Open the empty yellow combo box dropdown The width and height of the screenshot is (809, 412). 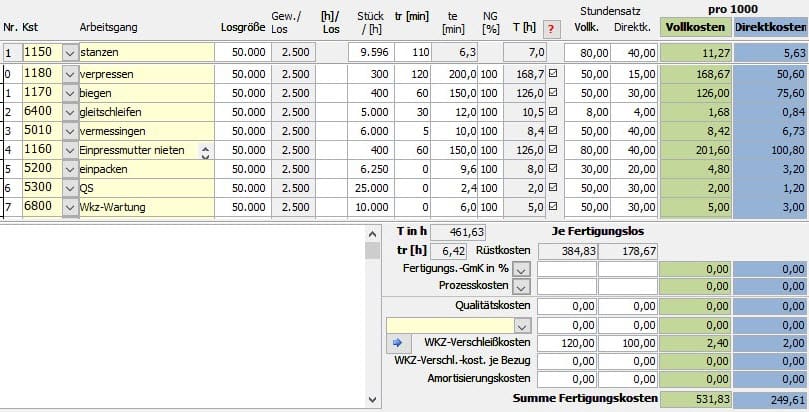[522, 325]
